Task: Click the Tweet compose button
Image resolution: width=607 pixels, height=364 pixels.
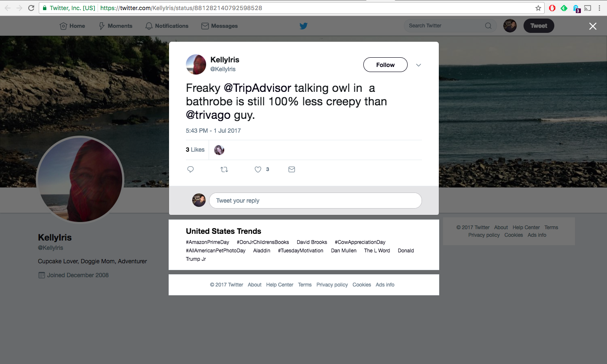Action: pyautogui.click(x=539, y=26)
